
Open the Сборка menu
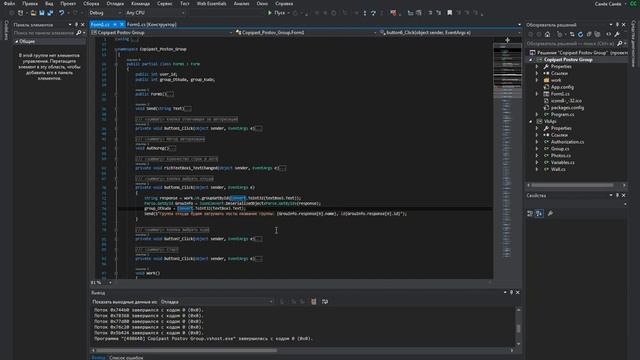(x=91, y=4)
